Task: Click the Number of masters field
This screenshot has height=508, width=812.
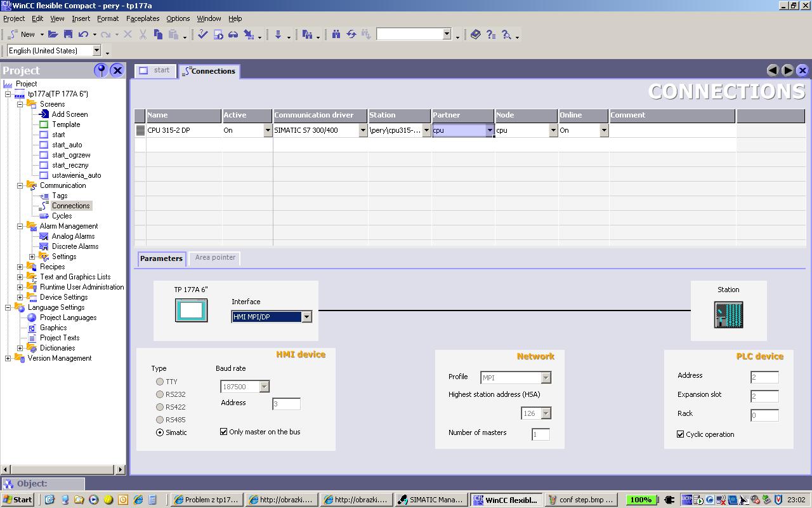Action: click(x=540, y=434)
